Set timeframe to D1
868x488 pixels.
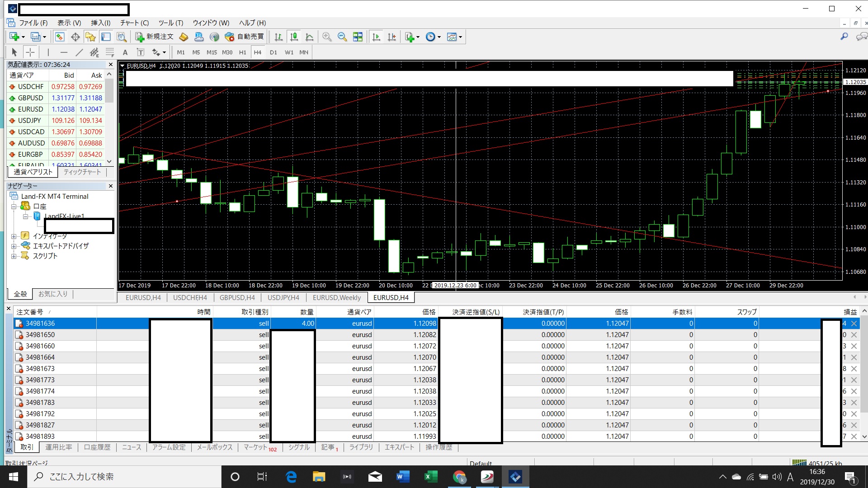[x=273, y=52]
